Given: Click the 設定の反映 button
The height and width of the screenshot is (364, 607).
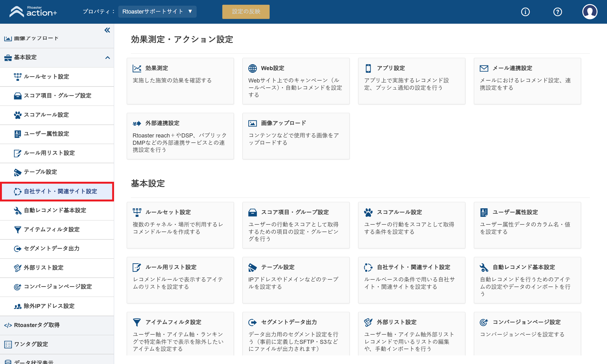Looking at the screenshot, I should [x=246, y=12].
